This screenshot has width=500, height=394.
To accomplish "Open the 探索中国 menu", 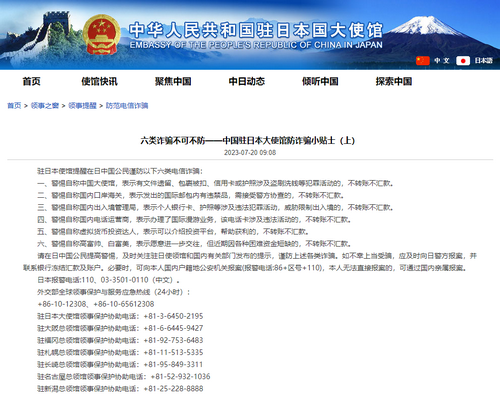I will (394, 81).
